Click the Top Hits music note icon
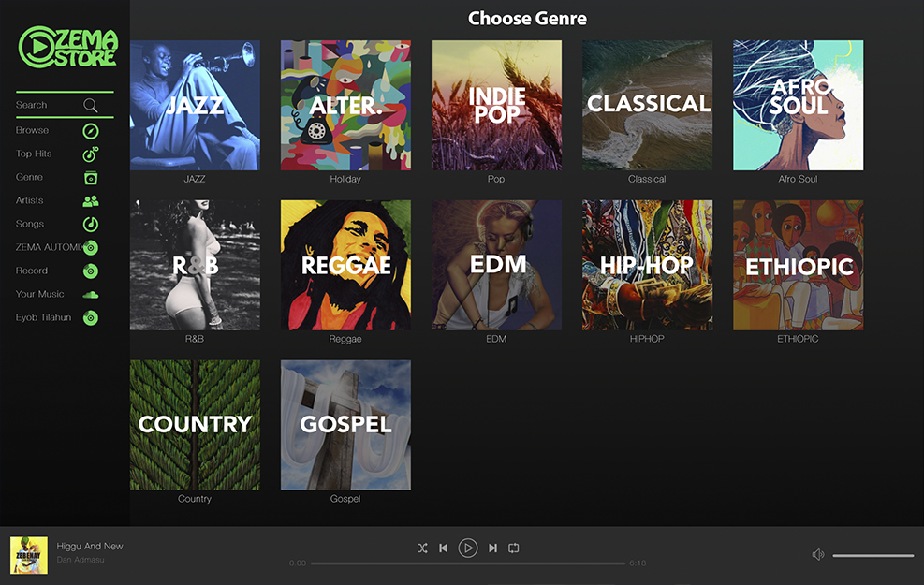The image size is (924, 585). click(91, 154)
